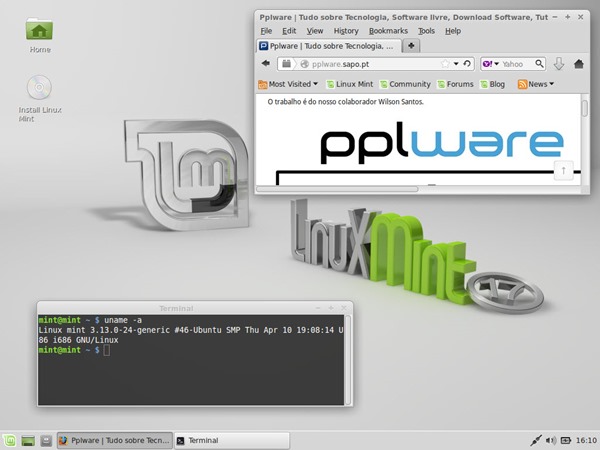Close the browser window
The width and height of the screenshot is (600, 450).
pyautogui.click(x=580, y=17)
